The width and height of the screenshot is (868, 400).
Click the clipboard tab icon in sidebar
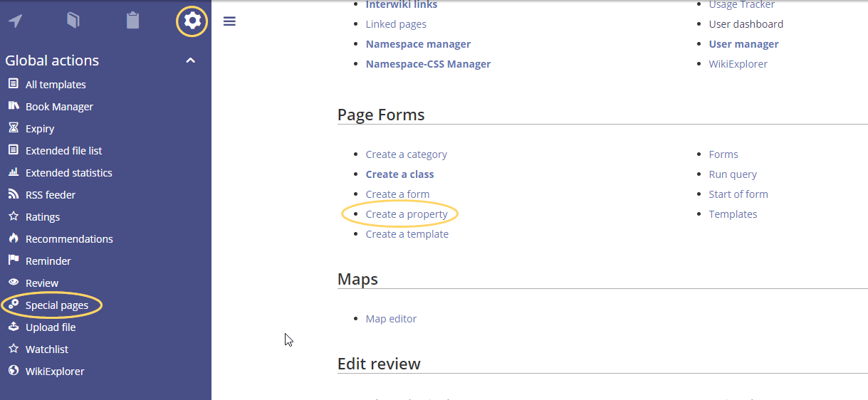click(x=132, y=21)
